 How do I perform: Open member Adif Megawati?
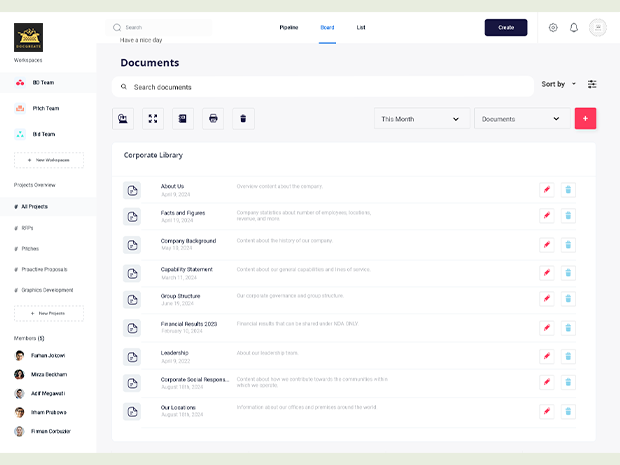coord(40,393)
